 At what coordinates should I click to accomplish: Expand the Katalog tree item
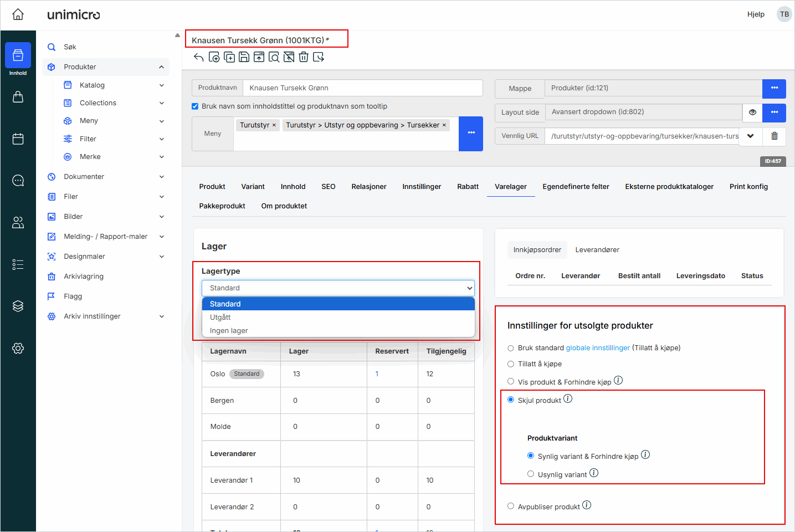point(161,85)
